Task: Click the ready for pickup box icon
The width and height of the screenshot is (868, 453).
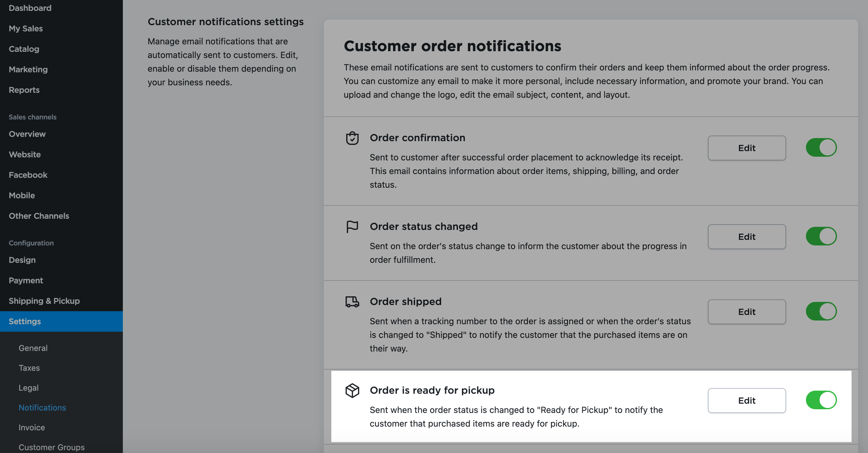Action: click(x=352, y=391)
